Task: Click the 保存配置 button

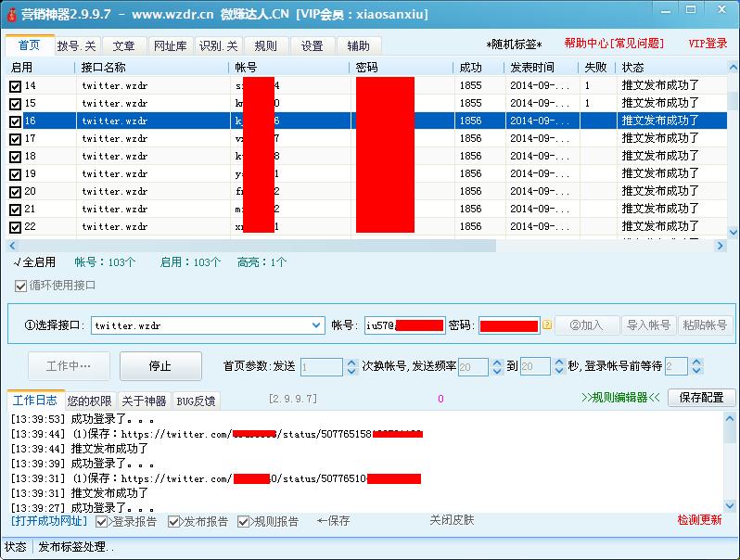Action: point(701,398)
